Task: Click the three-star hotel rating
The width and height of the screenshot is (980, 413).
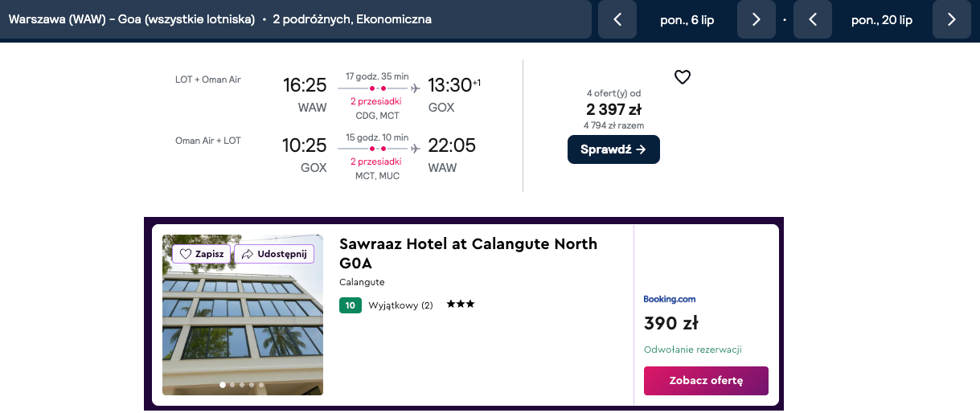Action: pyautogui.click(x=461, y=305)
